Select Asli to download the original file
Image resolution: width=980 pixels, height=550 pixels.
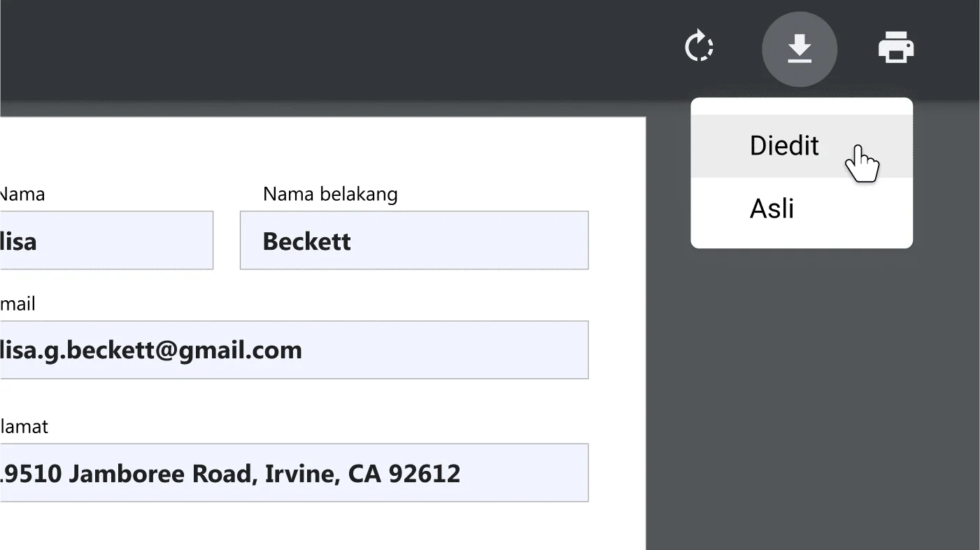pyautogui.click(x=772, y=208)
